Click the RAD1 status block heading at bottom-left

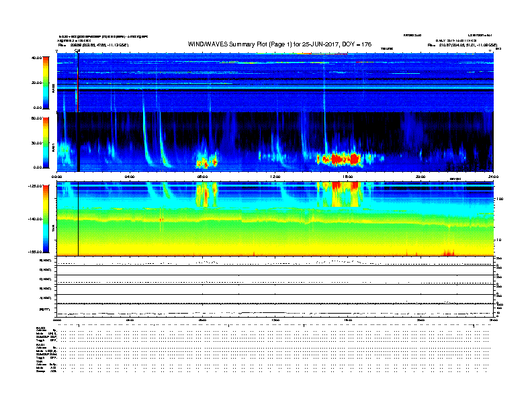40,345
